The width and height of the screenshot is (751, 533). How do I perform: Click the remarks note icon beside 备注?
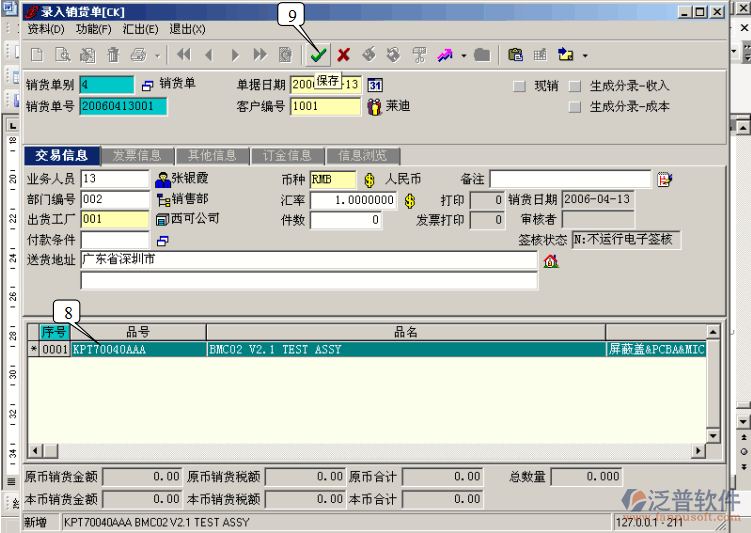pyautogui.click(x=664, y=179)
